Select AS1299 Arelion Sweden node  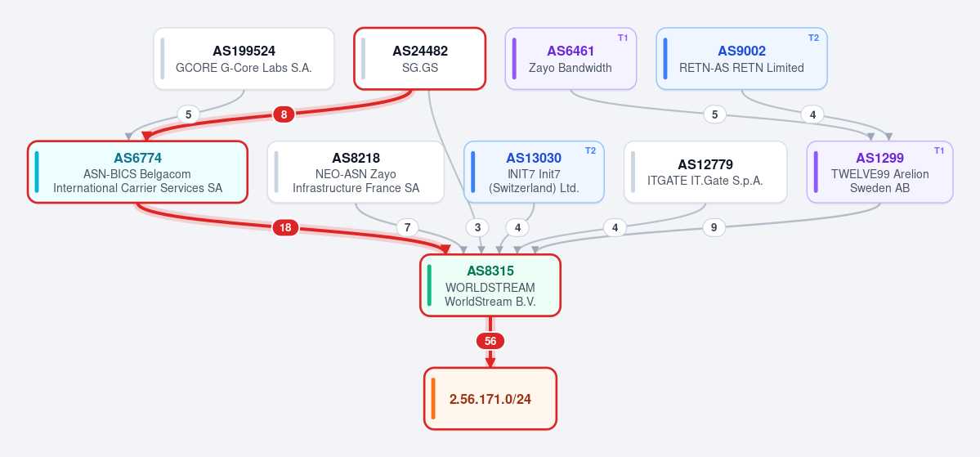tap(880, 172)
